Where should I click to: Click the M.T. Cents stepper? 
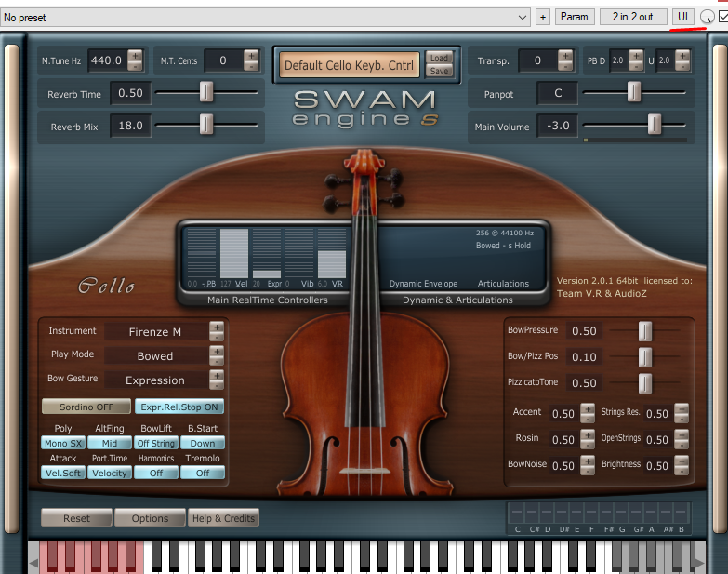(x=251, y=60)
